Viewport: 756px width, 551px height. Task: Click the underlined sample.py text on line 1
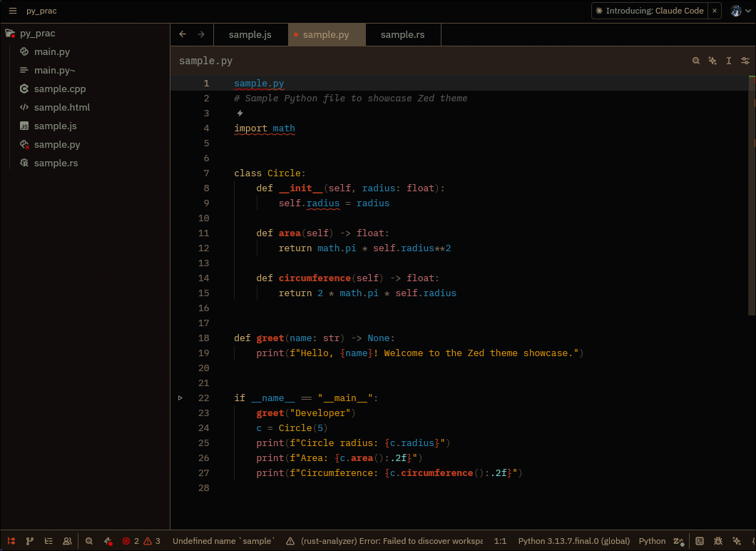[x=259, y=84]
